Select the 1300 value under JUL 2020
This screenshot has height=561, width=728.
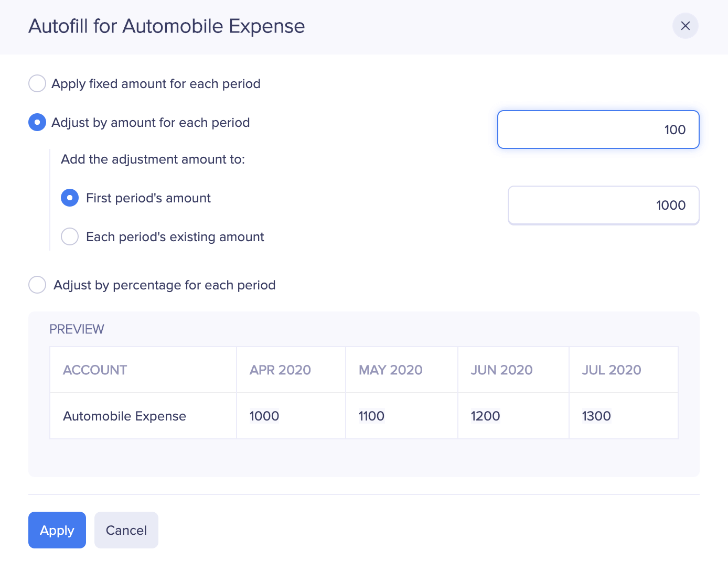click(x=596, y=416)
